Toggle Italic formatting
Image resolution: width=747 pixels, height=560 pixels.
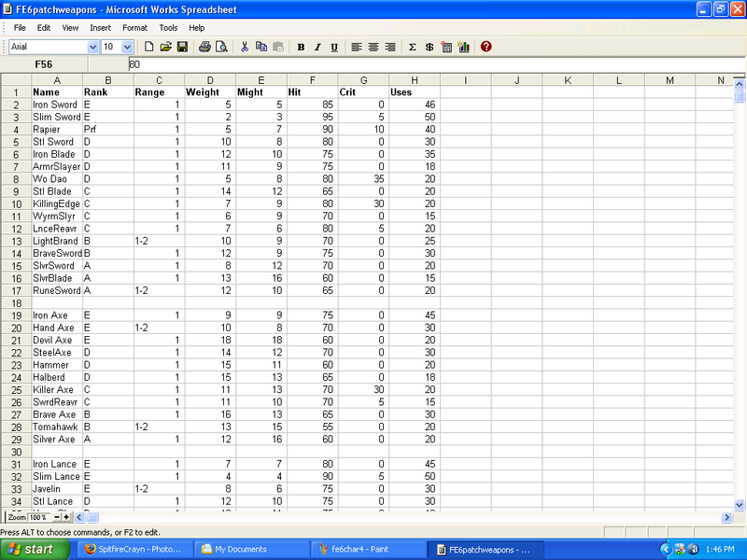click(317, 47)
